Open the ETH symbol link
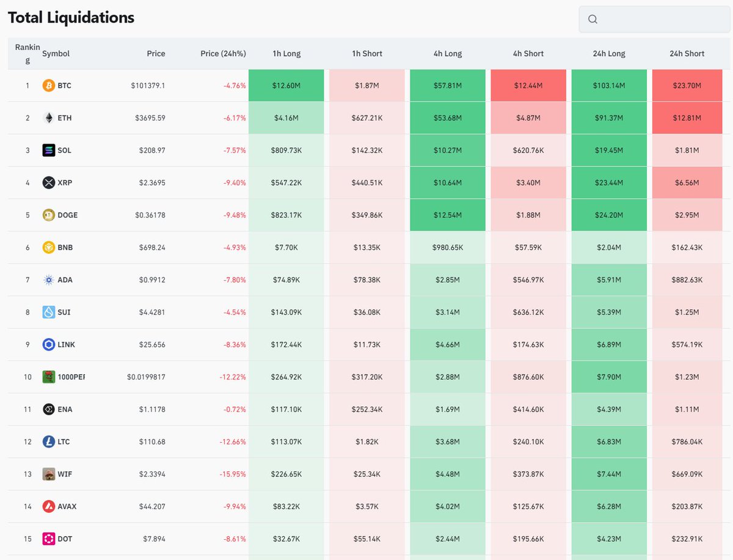 pos(64,118)
